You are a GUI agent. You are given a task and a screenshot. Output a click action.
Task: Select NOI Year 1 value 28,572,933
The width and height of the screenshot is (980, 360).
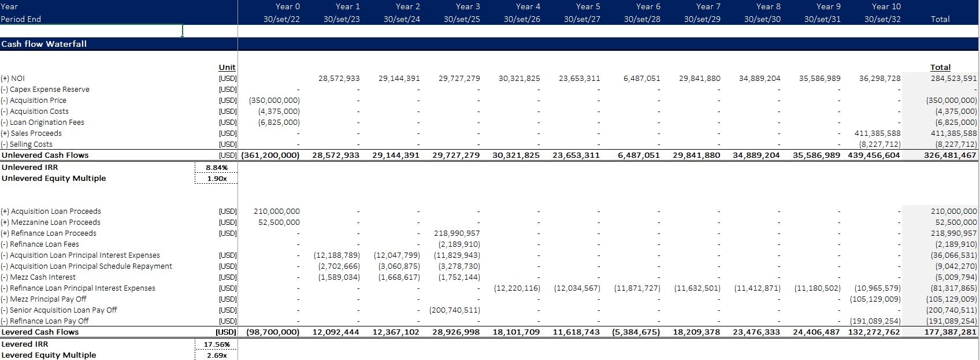tap(339, 79)
